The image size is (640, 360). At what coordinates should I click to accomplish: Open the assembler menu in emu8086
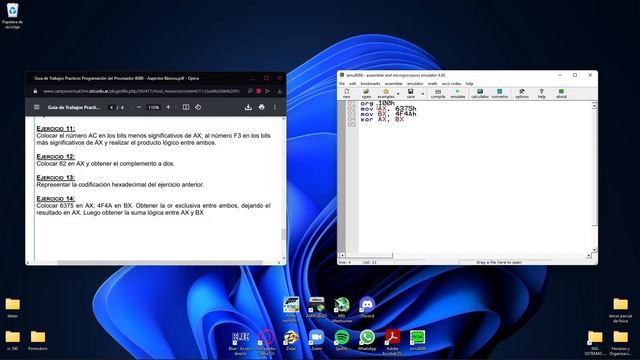(x=393, y=84)
